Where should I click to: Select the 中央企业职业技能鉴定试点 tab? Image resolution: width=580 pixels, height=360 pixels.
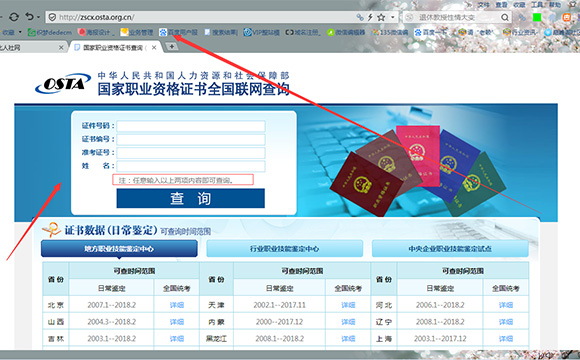pyautogui.click(x=450, y=249)
